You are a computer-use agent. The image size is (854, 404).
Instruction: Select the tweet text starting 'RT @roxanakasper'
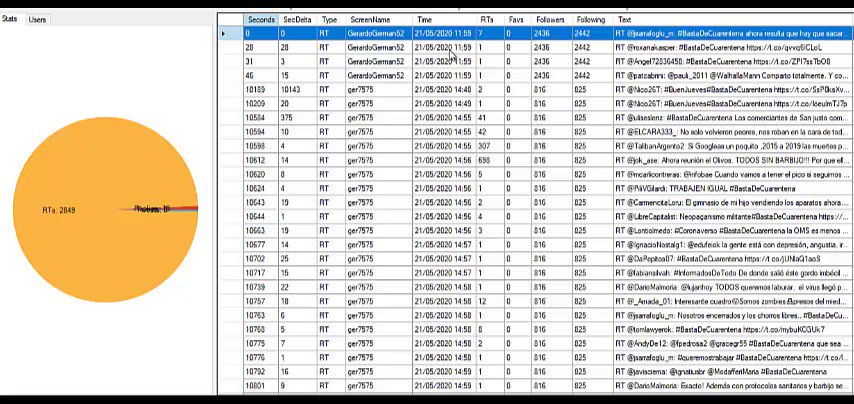(733, 47)
